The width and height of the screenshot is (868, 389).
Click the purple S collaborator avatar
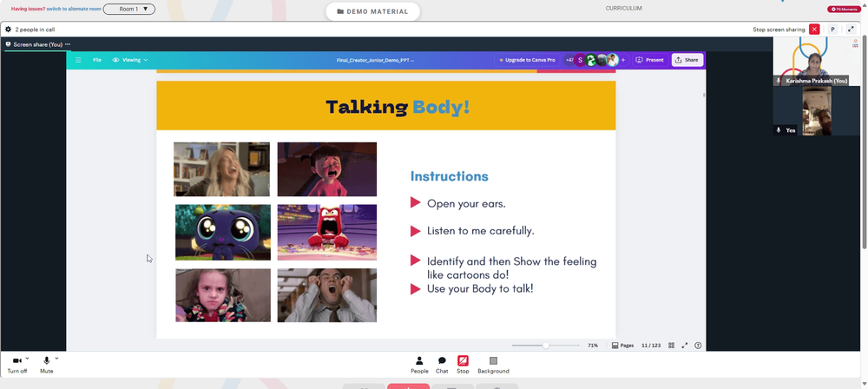coord(580,60)
